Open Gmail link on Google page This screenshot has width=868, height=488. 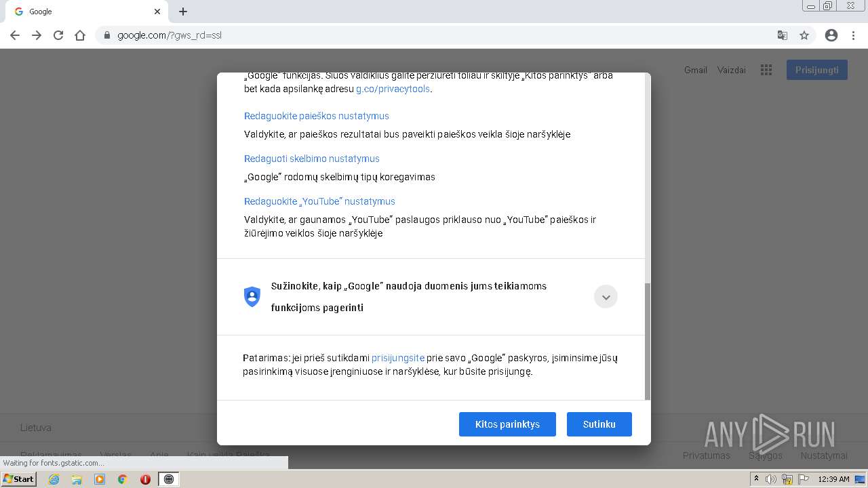pyautogui.click(x=695, y=70)
